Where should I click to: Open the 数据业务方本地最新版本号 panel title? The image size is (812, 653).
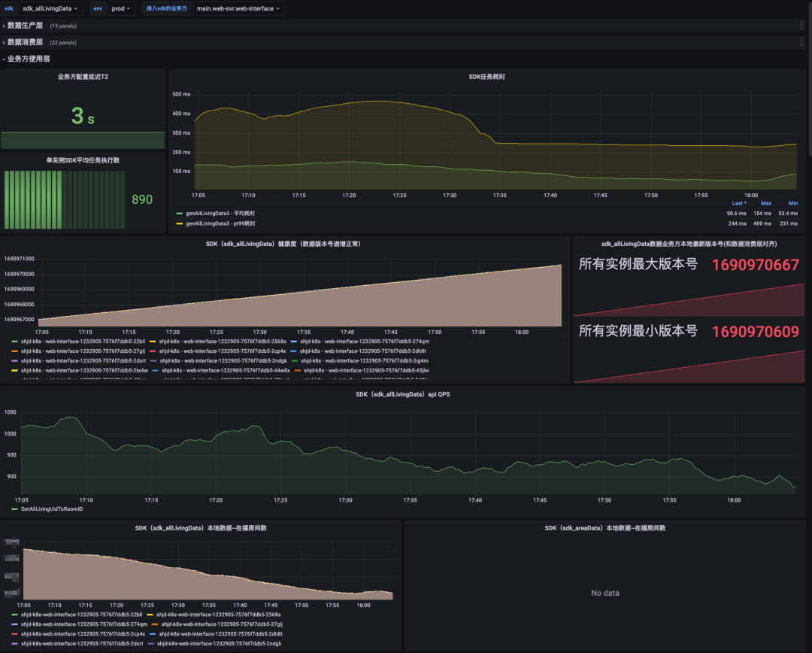coord(689,244)
